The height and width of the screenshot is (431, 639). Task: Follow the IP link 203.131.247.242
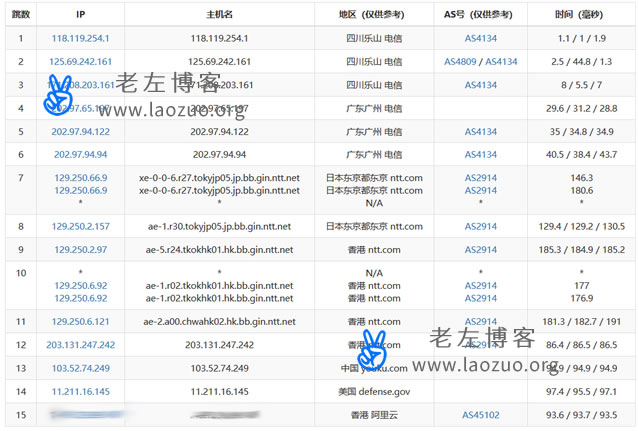[x=80, y=345]
